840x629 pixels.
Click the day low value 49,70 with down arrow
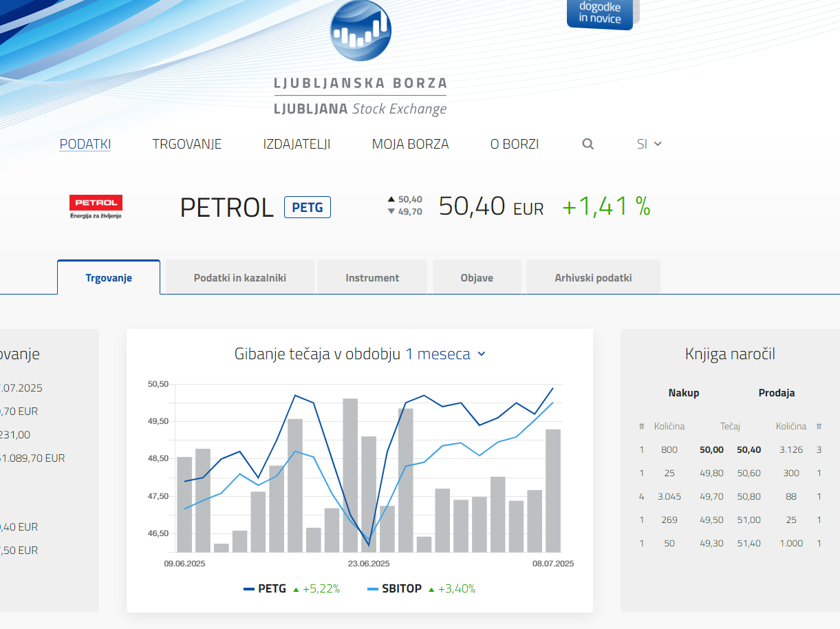[405, 211]
